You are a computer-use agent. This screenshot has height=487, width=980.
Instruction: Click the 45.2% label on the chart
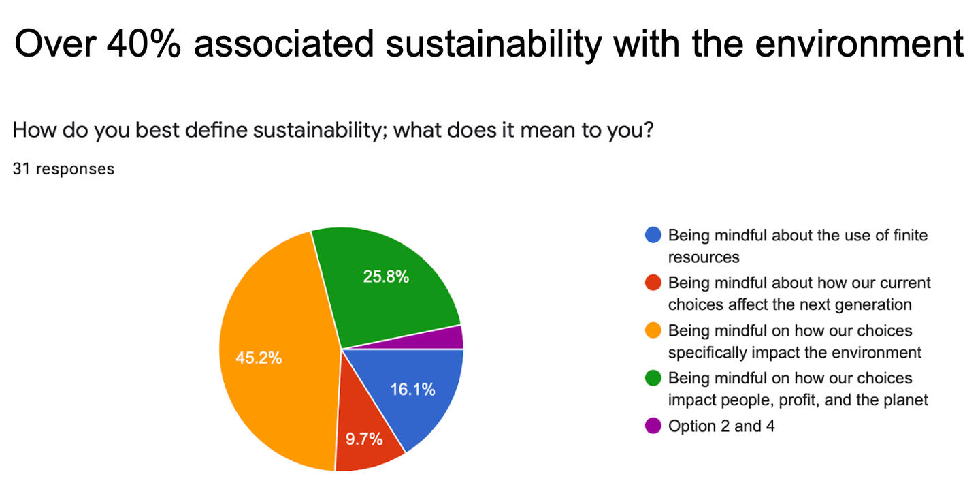(x=259, y=358)
